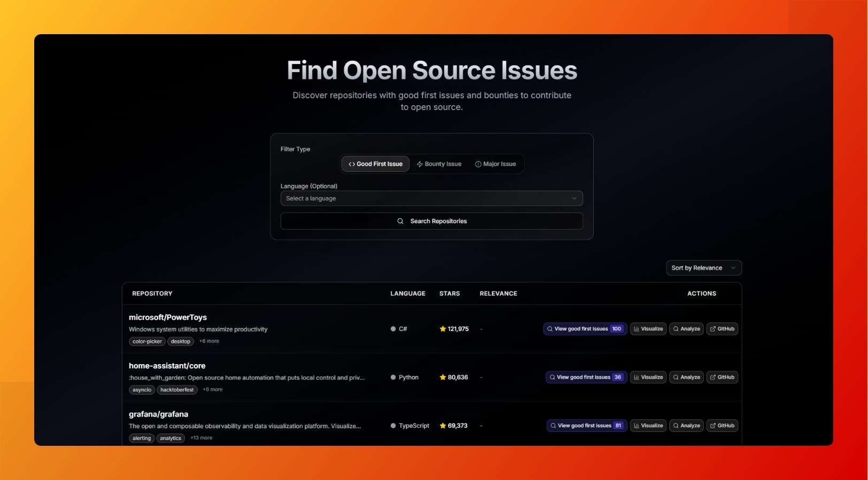This screenshot has width=868, height=480.
Task: Analyze the grafana/grafana repository
Action: 686,426
